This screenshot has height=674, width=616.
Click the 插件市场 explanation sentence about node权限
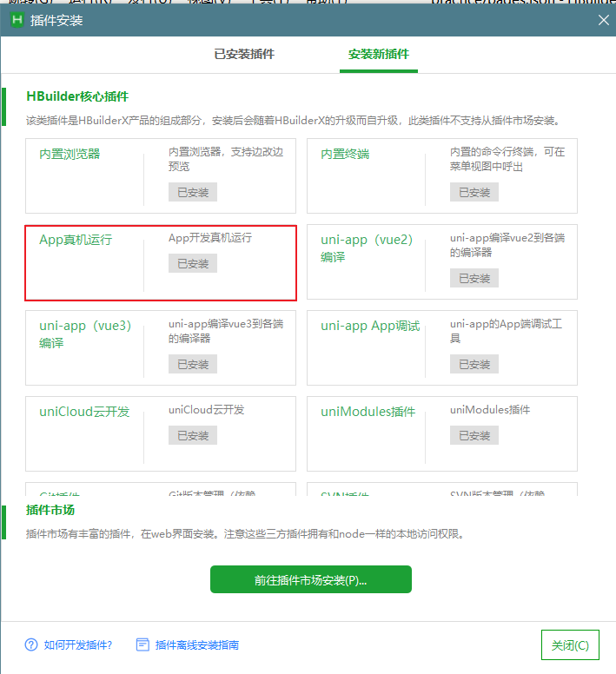pyautogui.click(x=246, y=534)
